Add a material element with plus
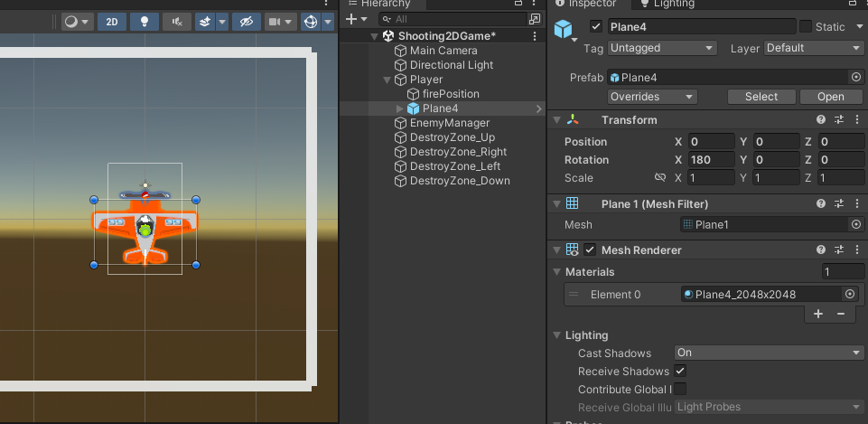Screen dimensions: 868x424 (x=818, y=314)
